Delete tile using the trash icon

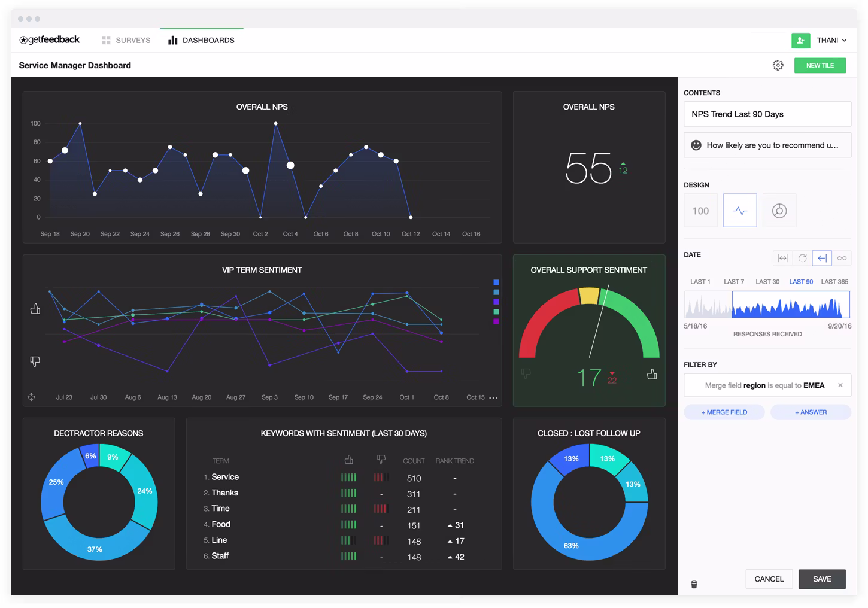pyautogui.click(x=694, y=584)
